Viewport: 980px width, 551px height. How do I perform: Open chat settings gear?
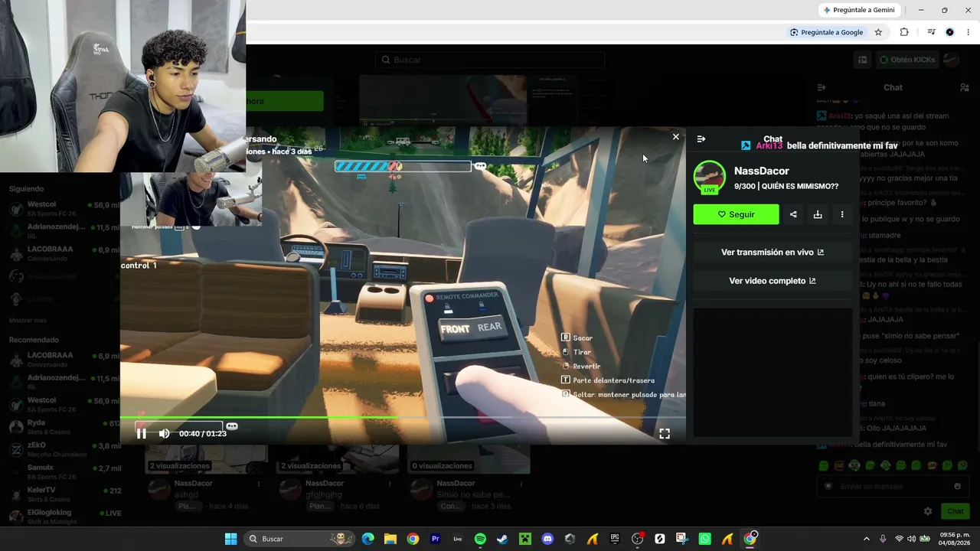(928, 511)
